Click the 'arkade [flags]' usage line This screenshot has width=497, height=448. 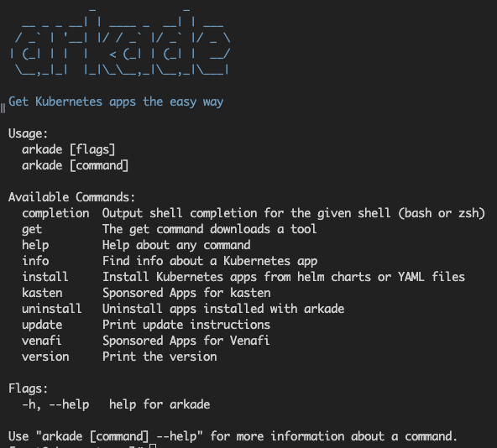point(69,149)
